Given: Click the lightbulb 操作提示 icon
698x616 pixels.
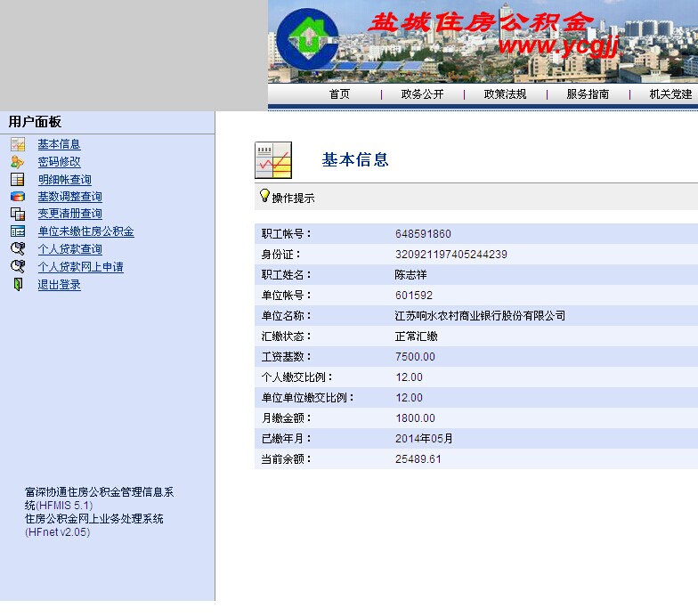Looking at the screenshot, I should 264,196.
